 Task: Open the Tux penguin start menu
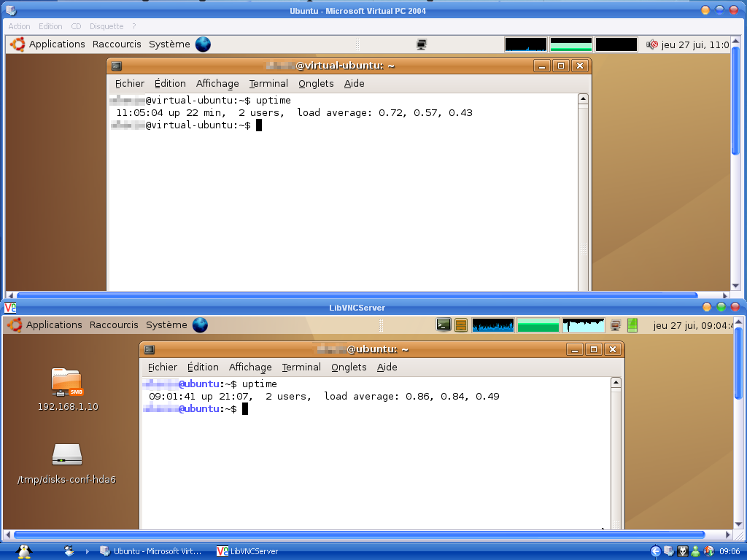click(24, 551)
